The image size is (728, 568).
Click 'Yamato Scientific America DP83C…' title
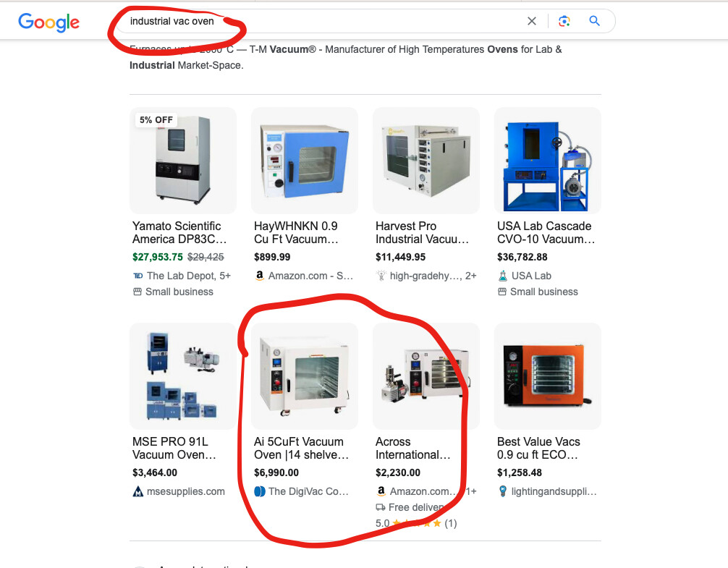(x=179, y=232)
